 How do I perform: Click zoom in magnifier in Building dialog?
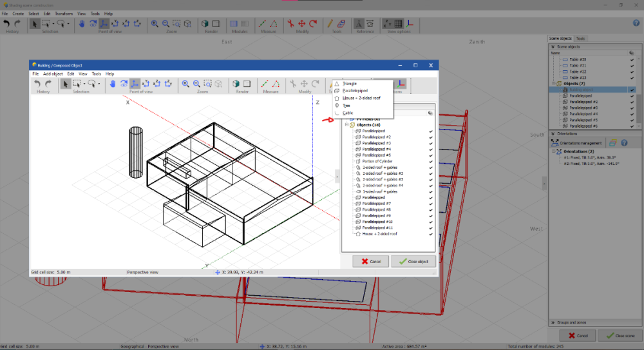(x=185, y=84)
